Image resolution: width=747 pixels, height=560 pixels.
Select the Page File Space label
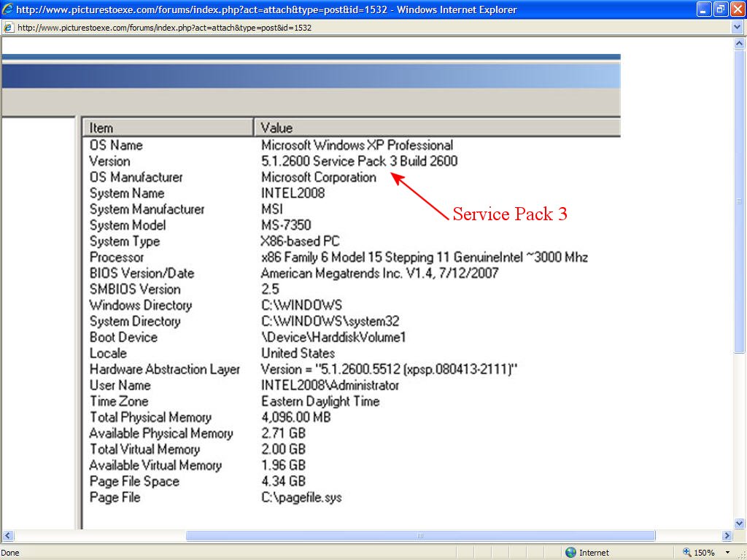pyautogui.click(x=134, y=481)
